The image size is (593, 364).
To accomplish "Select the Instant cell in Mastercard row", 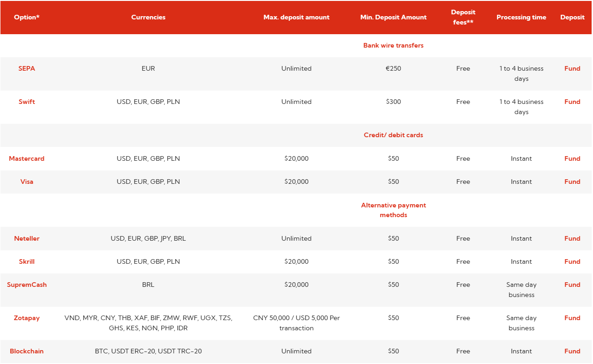I will tap(521, 158).
